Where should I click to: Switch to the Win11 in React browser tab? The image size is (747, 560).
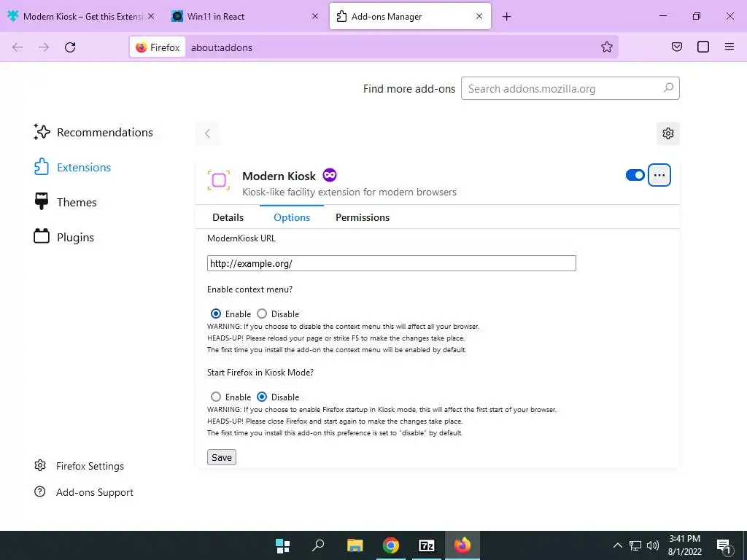pyautogui.click(x=245, y=16)
